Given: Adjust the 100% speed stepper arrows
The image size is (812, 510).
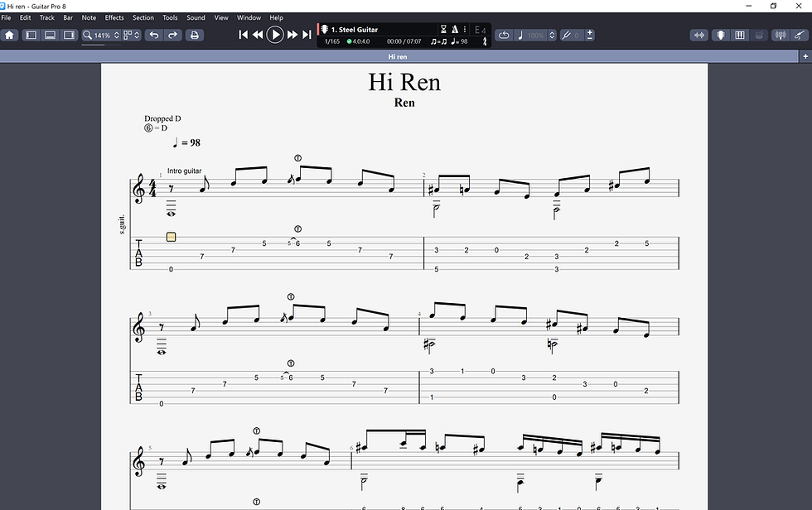Looking at the screenshot, I should point(552,35).
